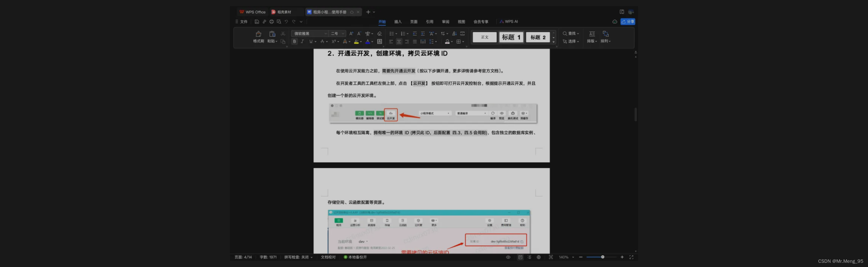Click the Format Painter (格式刷) brush icon
Screen dimensions: 868x267
click(x=259, y=34)
